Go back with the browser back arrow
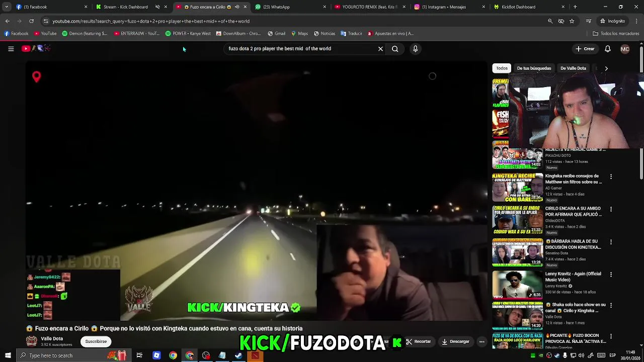The width and height of the screenshot is (644, 362). [7, 21]
